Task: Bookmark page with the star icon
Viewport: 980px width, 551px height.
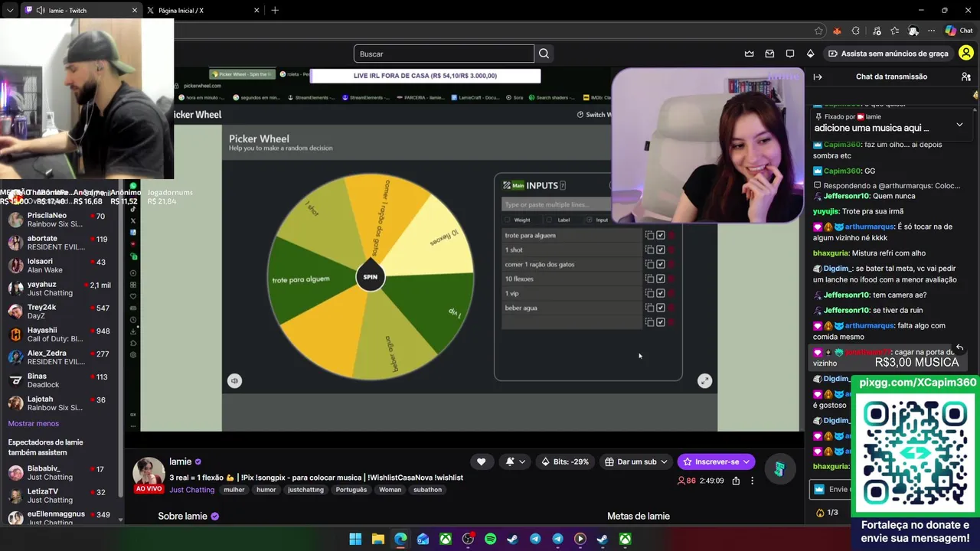Action: 818,31
